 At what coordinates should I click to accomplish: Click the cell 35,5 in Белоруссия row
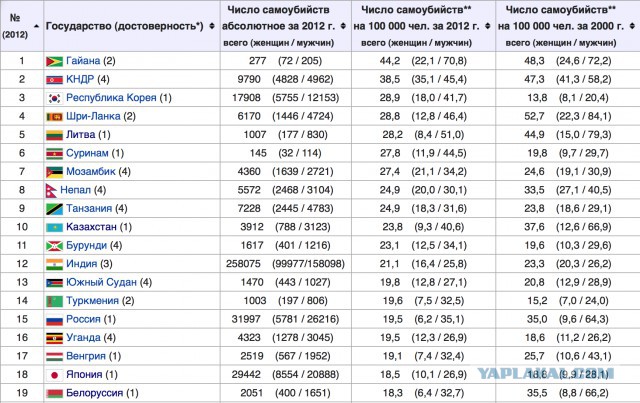[x=537, y=393]
